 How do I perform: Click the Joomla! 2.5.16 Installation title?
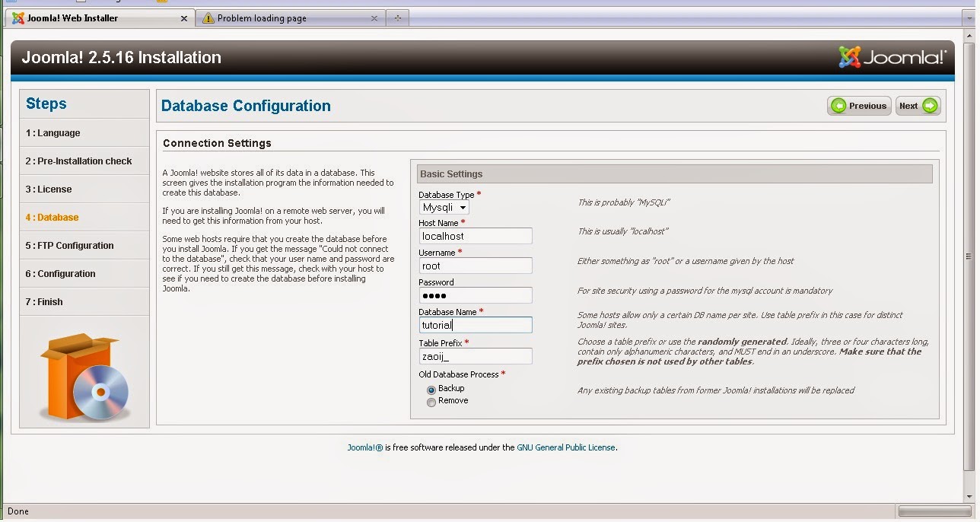[x=121, y=57]
